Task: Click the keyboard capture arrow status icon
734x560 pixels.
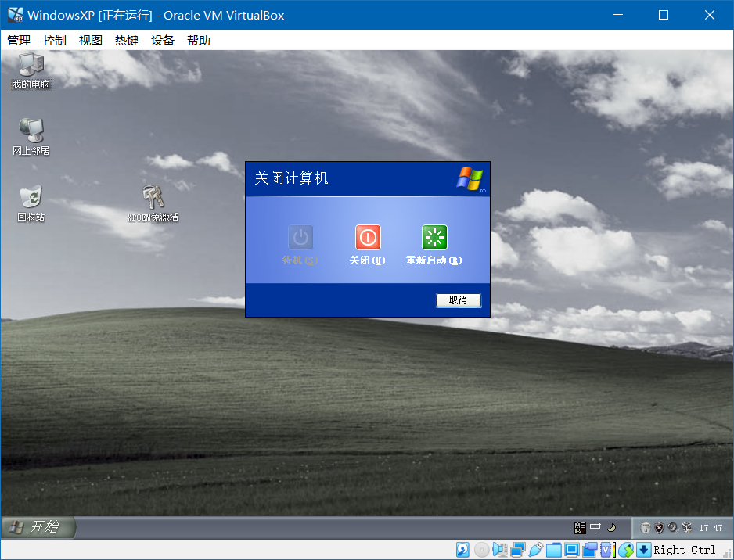Action: click(x=643, y=550)
